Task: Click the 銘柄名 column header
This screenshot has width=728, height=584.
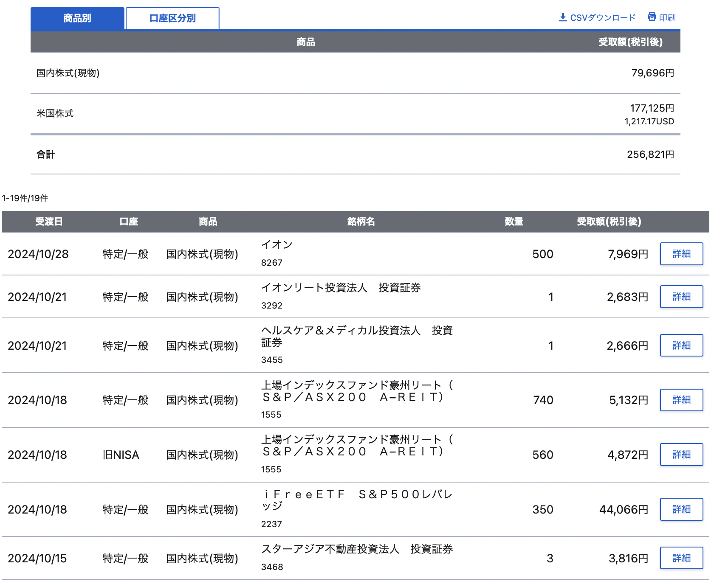Action: [361, 222]
